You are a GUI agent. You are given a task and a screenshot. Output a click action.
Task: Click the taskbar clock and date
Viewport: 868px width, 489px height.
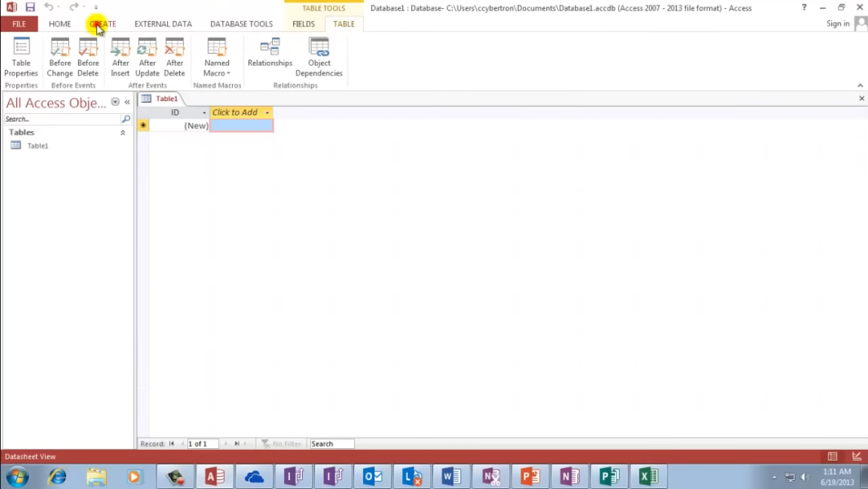[837, 477]
